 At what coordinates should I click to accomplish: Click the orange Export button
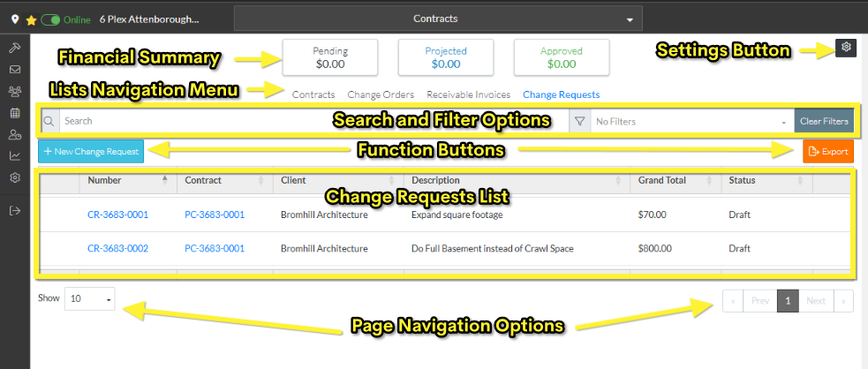tap(828, 151)
